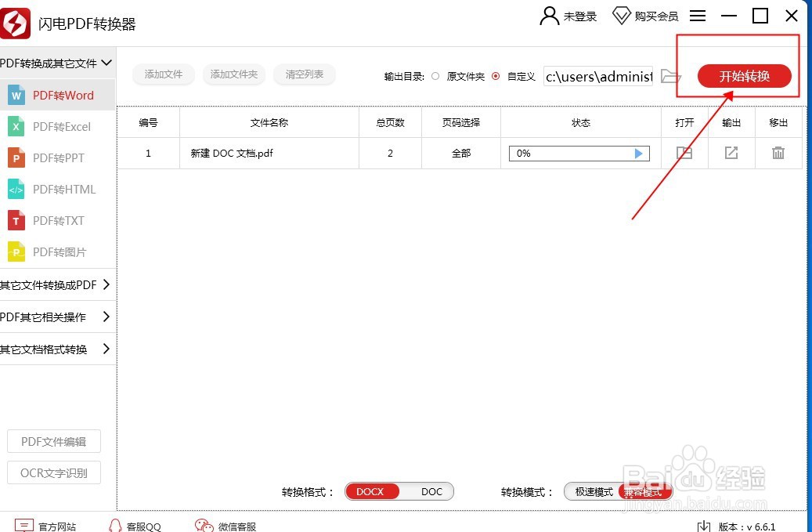Click the 闪电PDF转换器 app logo
The image size is (812, 532).
point(15,24)
